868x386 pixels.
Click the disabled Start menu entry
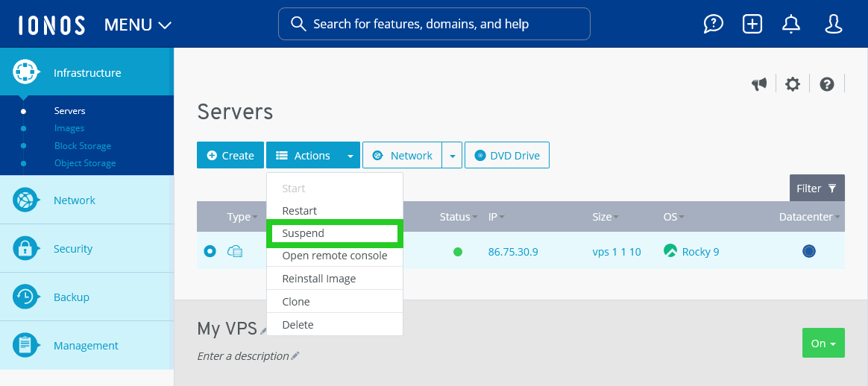[x=335, y=189]
